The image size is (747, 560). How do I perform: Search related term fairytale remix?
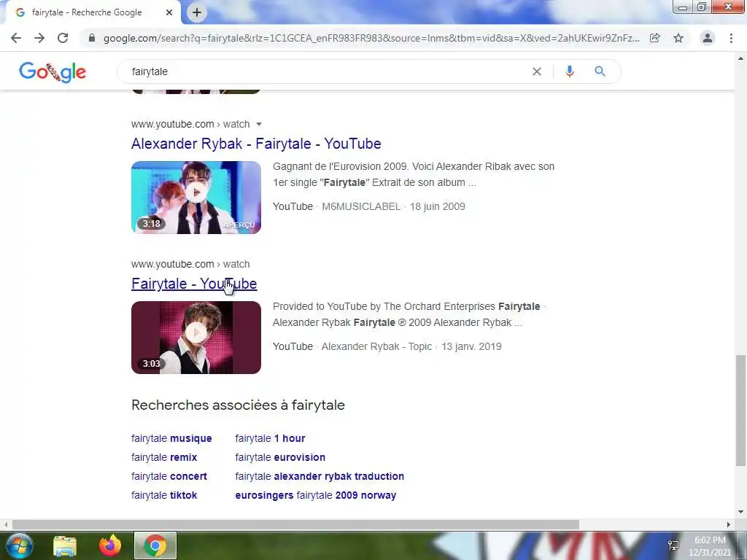tap(164, 458)
